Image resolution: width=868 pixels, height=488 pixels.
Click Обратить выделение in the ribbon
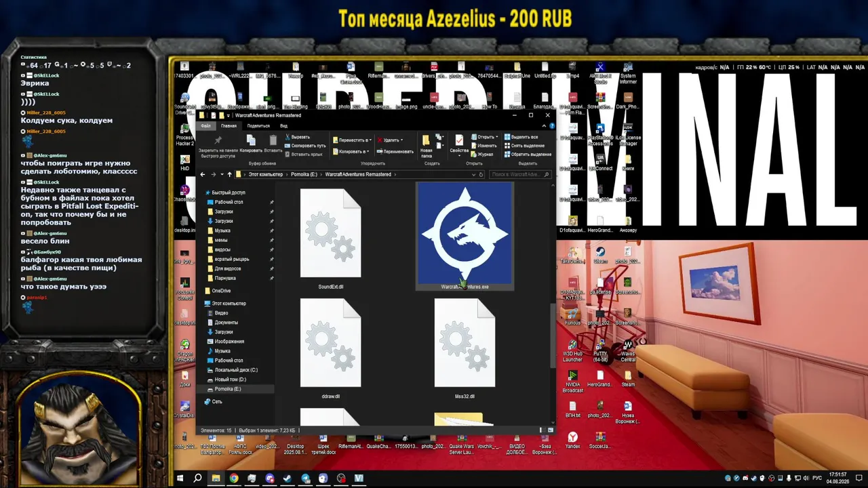528,155
